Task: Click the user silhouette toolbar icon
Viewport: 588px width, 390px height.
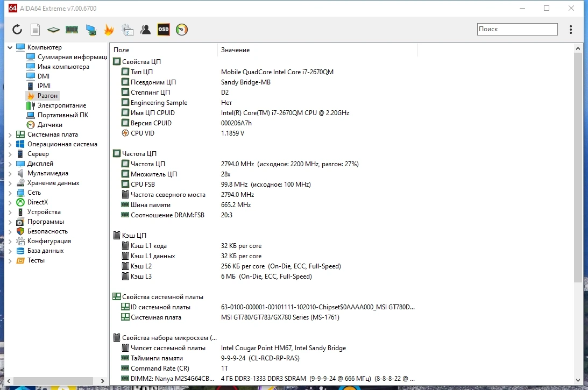Action: 145,29
